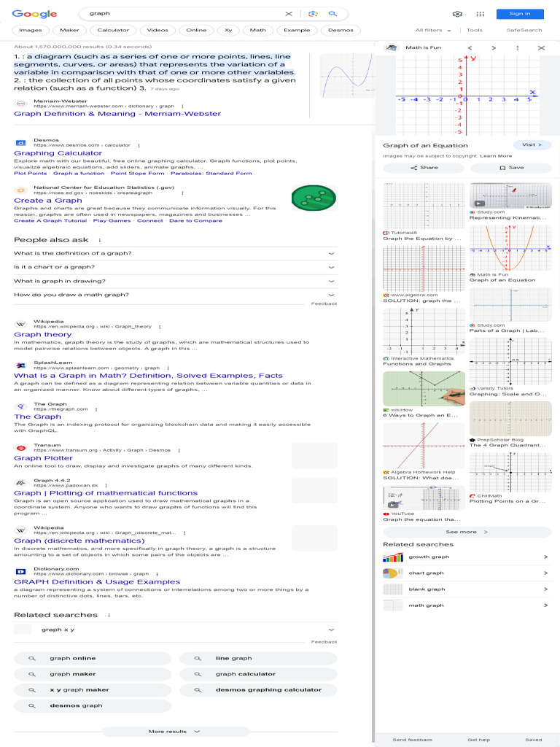The width and height of the screenshot is (560, 747).
Task: Click the search input field containing graph
Action: 186,14
